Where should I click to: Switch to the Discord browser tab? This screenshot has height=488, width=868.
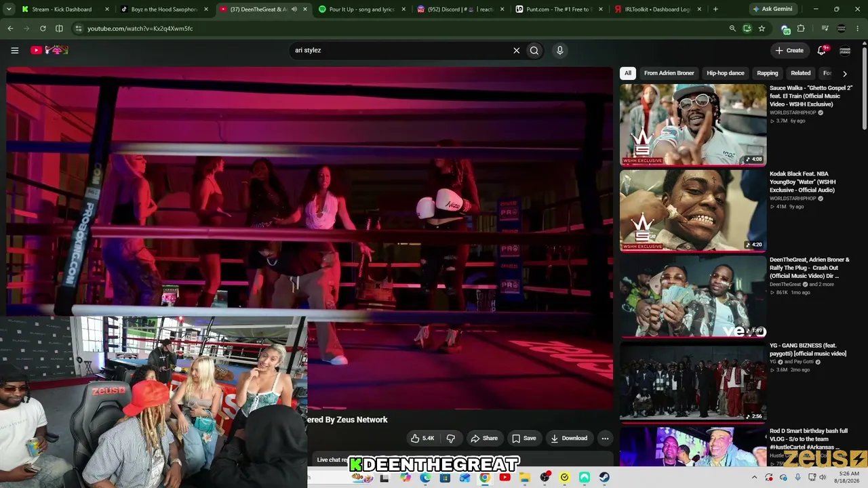click(460, 9)
